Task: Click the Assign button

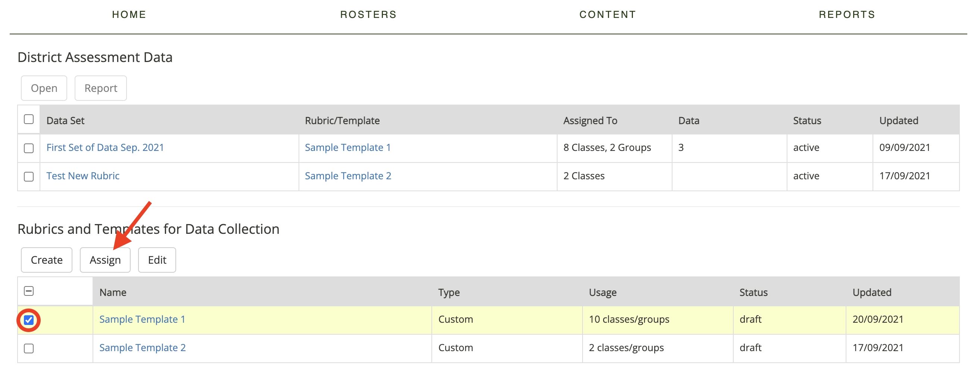Action: click(105, 260)
